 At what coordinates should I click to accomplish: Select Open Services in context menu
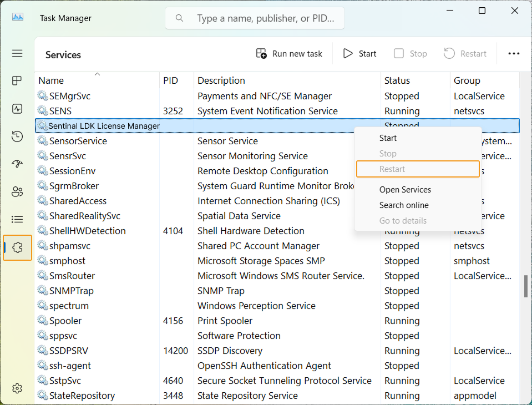pyautogui.click(x=405, y=190)
